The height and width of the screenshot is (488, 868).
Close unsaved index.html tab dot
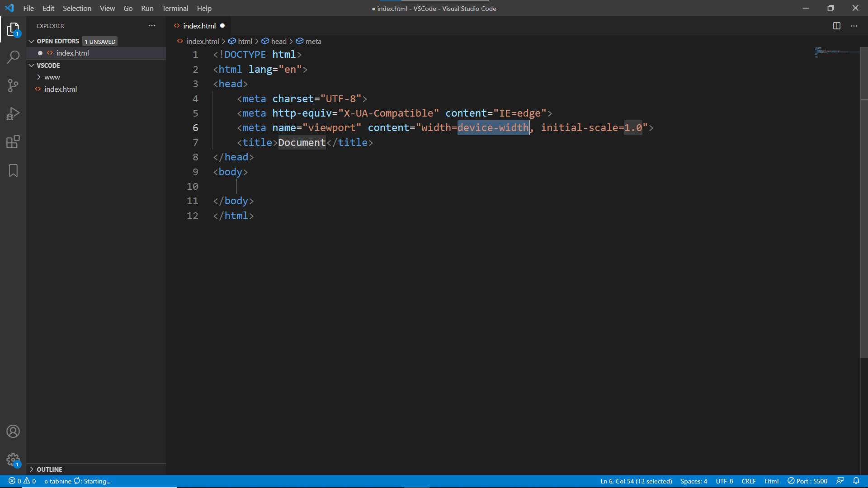(222, 26)
